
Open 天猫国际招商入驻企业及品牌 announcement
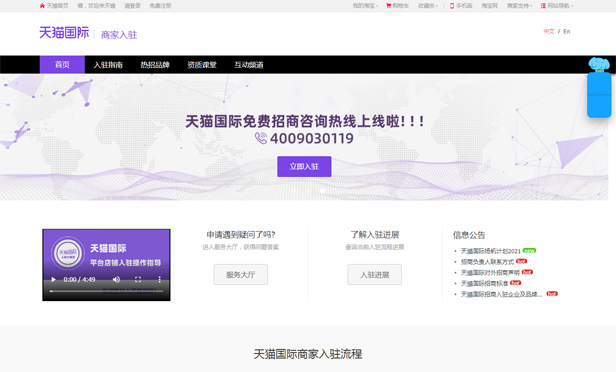pos(501,294)
